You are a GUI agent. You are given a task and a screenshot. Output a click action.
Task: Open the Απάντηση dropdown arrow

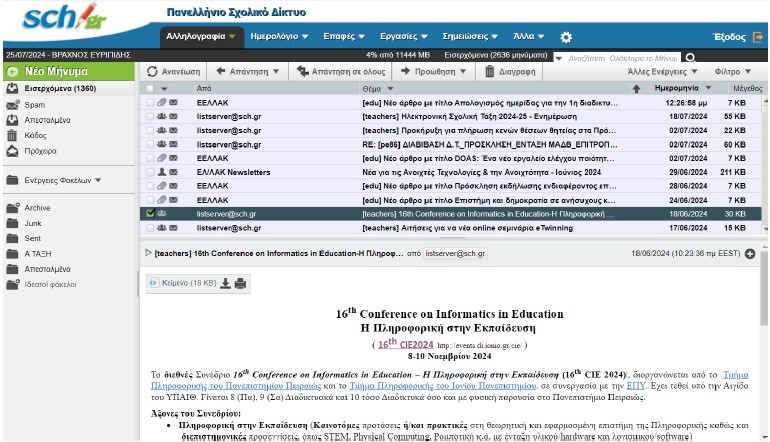276,72
